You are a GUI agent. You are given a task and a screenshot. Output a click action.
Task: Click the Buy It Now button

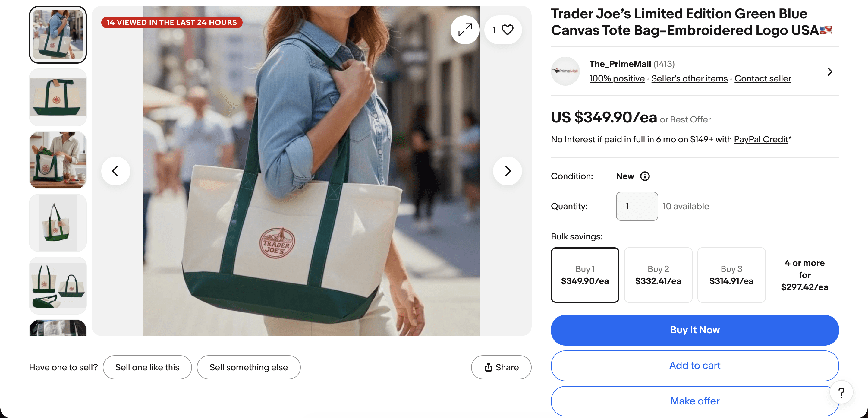(x=694, y=330)
